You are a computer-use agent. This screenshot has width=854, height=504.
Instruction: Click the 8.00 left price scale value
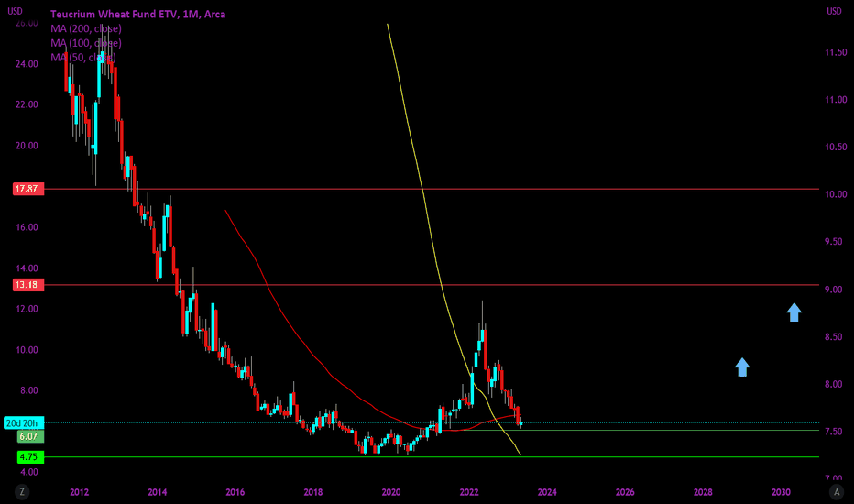29,390
